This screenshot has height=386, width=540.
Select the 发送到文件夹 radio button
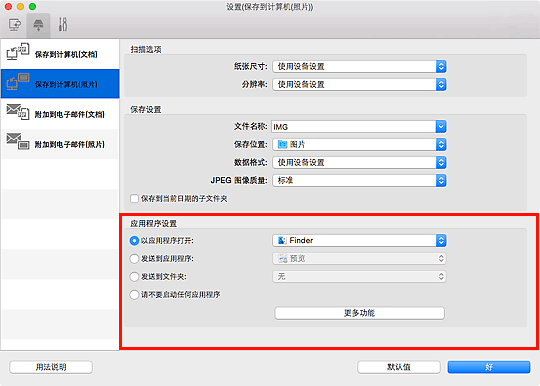pos(134,277)
